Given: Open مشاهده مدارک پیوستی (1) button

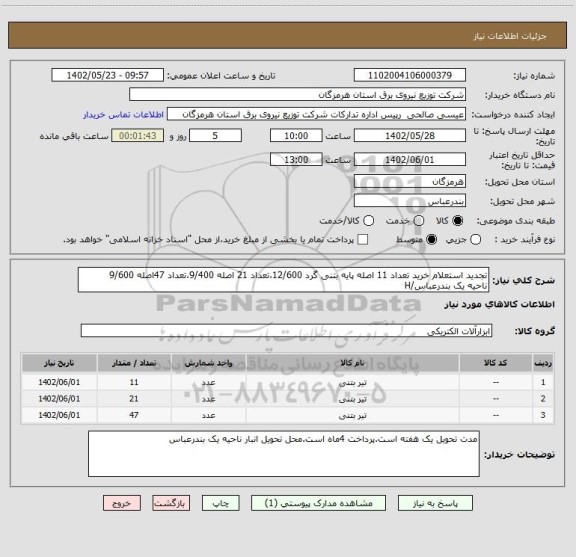Looking at the screenshot, I should click(318, 503).
